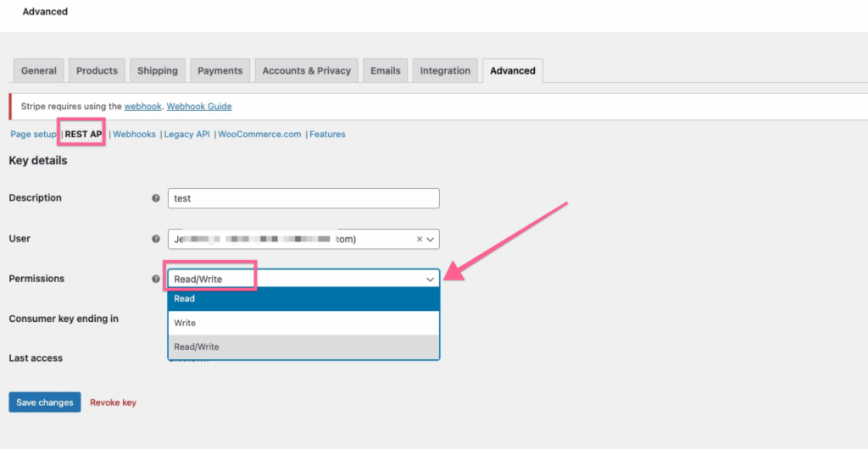The image size is (868, 449).
Task: Pick Read/Write option in dropdown list
Action: click(x=303, y=346)
